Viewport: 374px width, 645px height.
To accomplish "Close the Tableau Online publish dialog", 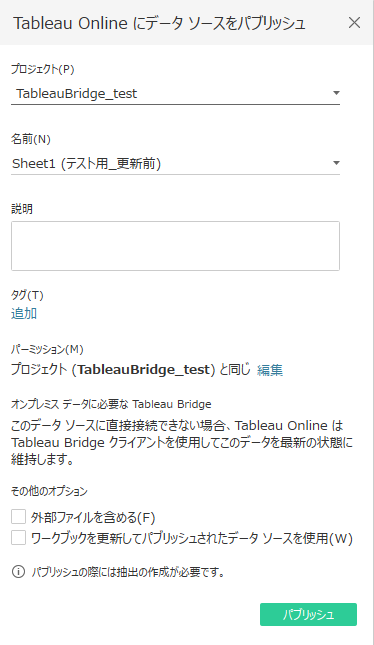I will tap(354, 23).
